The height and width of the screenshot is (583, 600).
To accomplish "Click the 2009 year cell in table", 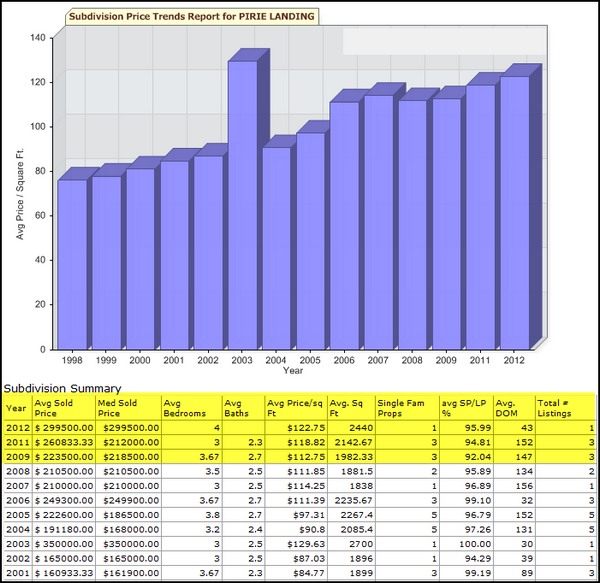I will point(18,457).
